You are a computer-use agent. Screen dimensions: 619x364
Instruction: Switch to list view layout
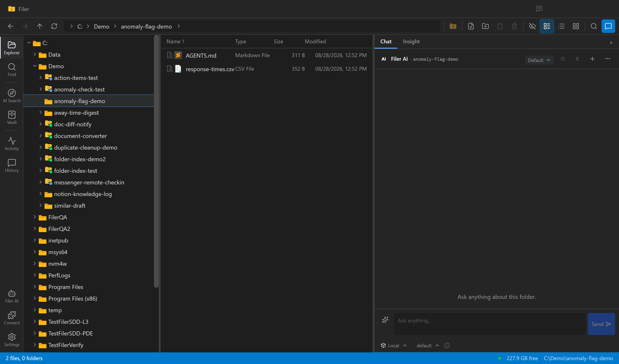coord(561,26)
